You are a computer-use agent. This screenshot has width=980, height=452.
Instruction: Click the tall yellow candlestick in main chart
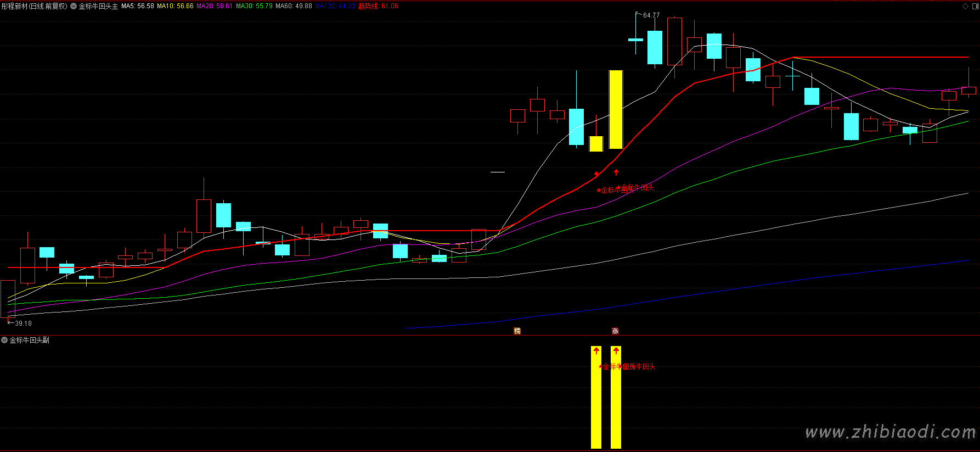coord(616,109)
